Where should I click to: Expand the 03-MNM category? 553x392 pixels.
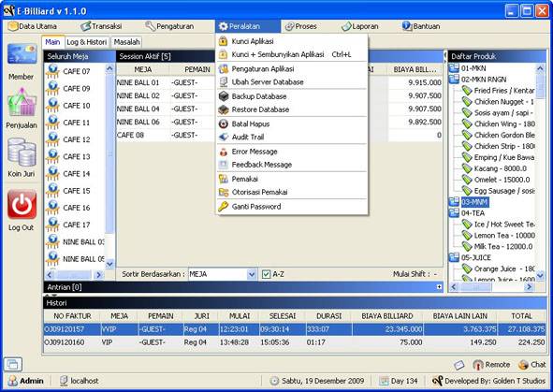coord(454,202)
